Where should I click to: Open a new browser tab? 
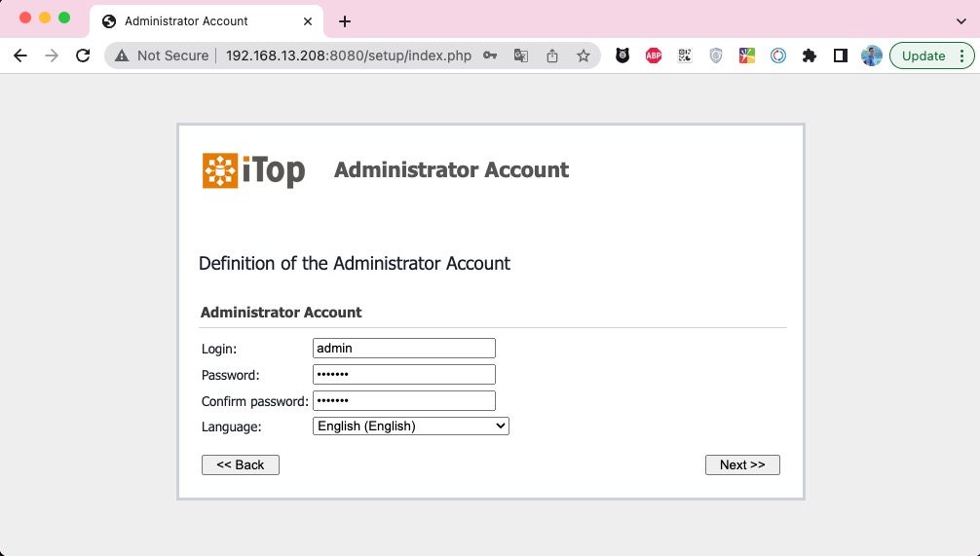point(345,21)
